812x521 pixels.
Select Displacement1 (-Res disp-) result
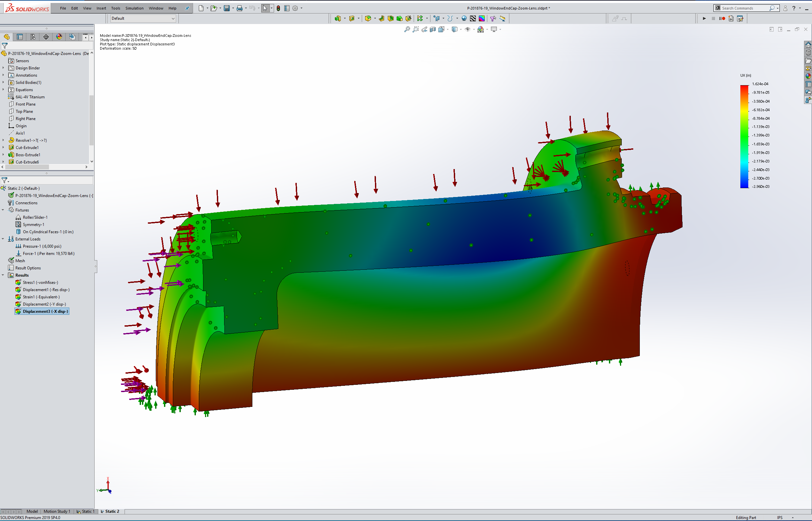click(x=43, y=289)
